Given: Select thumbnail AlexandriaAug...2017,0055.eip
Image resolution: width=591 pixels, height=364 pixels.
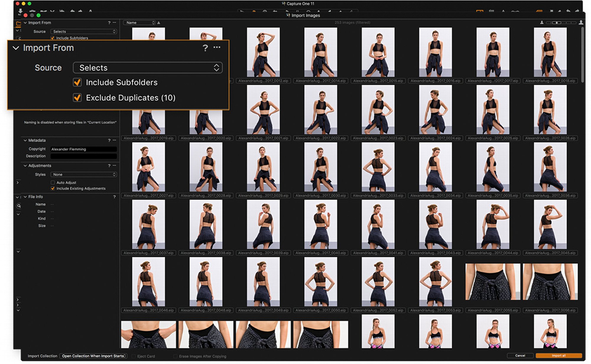Looking at the screenshot, I should [x=493, y=282].
